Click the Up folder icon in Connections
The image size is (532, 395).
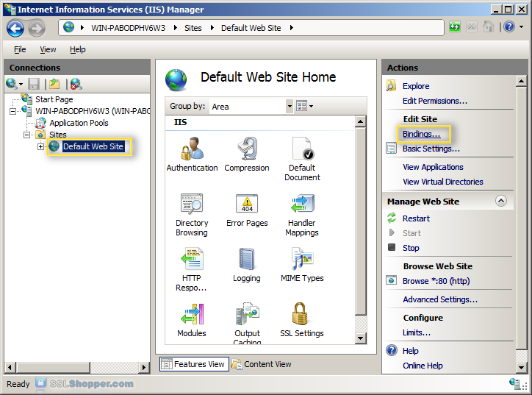click(x=54, y=84)
